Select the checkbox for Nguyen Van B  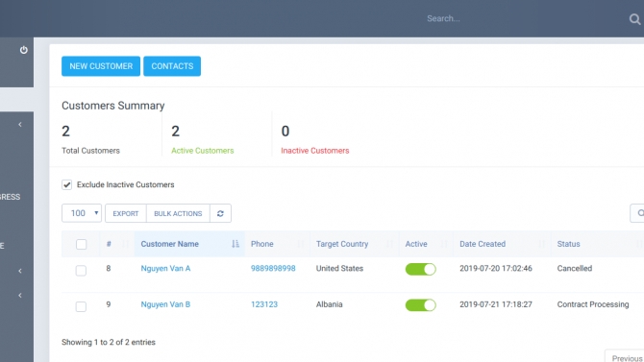(81, 306)
